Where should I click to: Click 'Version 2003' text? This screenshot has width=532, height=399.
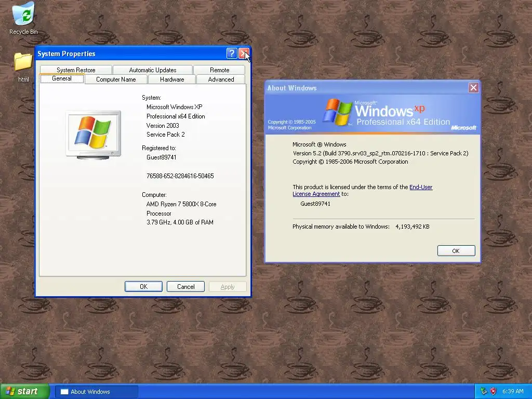click(163, 125)
